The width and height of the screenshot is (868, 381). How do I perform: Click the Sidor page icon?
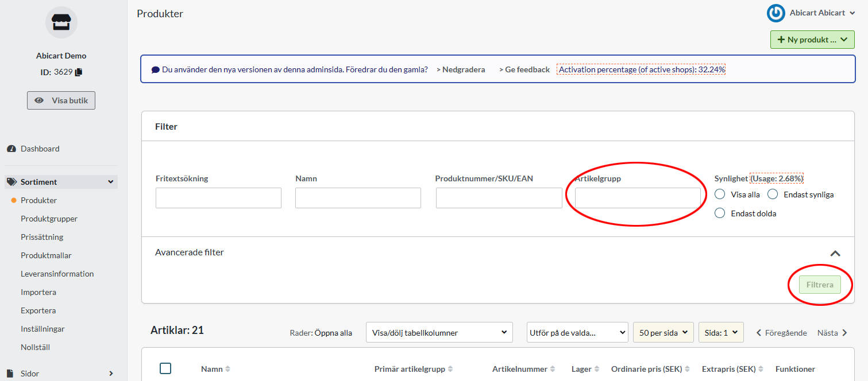(x=11, y=374)
